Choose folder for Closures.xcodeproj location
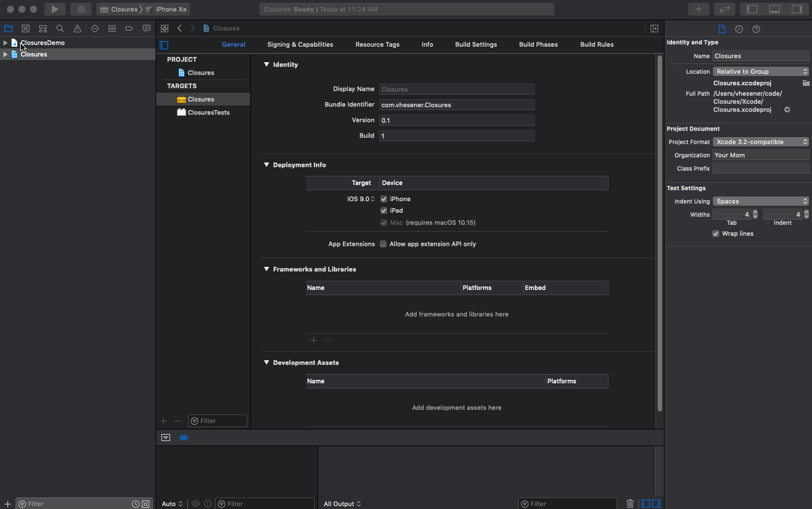The width and height of the screenshot is (812, 509). pyautogui.click(x=806, y=83)
